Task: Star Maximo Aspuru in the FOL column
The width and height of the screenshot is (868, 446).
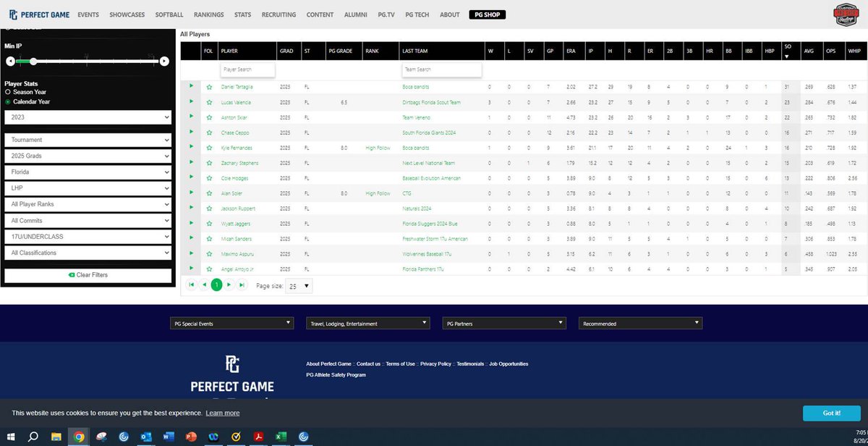Action: pos(209,254)
